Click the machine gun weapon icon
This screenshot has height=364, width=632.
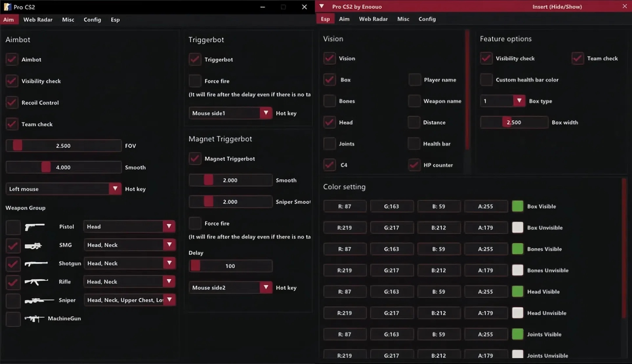coord(34,318)
